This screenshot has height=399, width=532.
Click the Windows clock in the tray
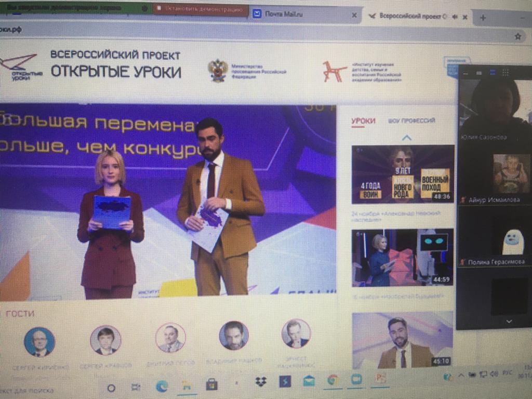524,371
